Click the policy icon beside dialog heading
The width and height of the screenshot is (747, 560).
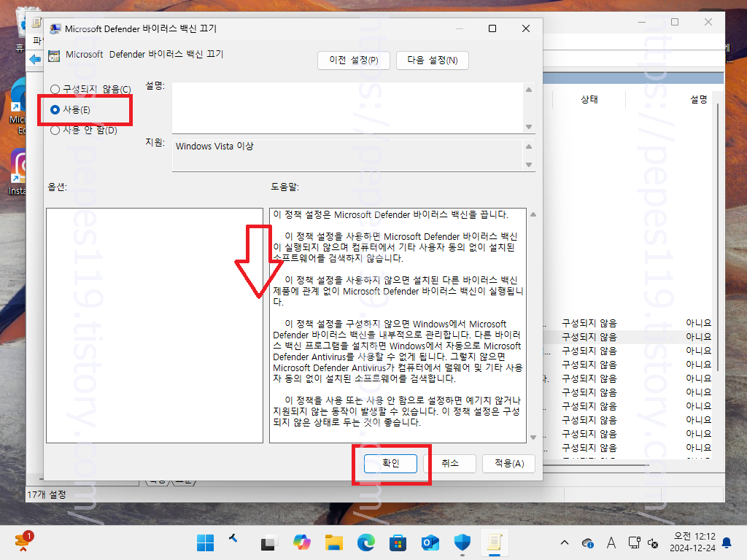(x=54, y=55)
